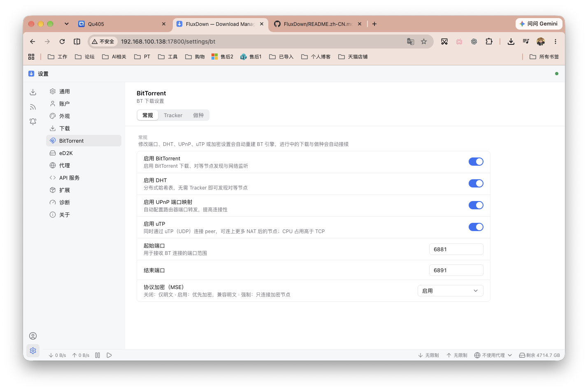Click the download speed limit indicator
588x391 pixels.
[x=428, y=355]
